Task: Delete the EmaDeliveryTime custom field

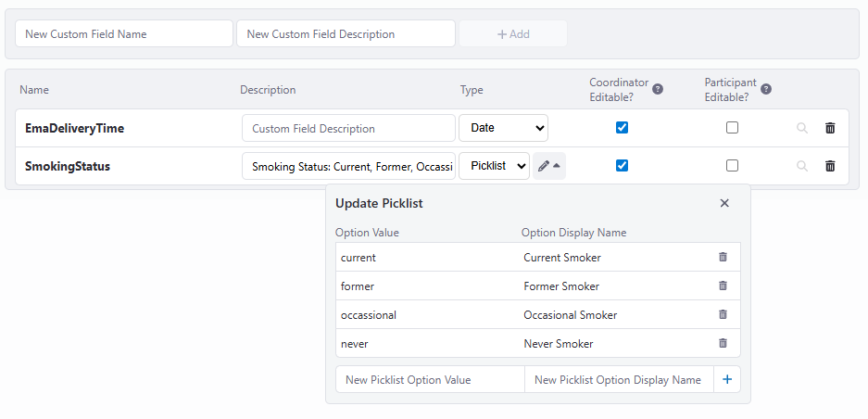Action: tap(830, 128)
